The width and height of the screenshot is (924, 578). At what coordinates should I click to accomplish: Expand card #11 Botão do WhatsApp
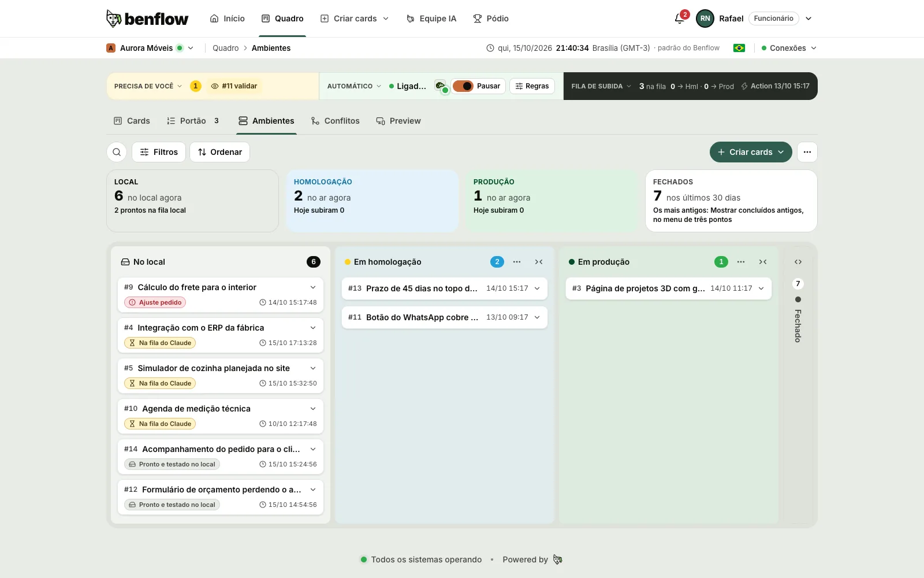coord(537,317)
